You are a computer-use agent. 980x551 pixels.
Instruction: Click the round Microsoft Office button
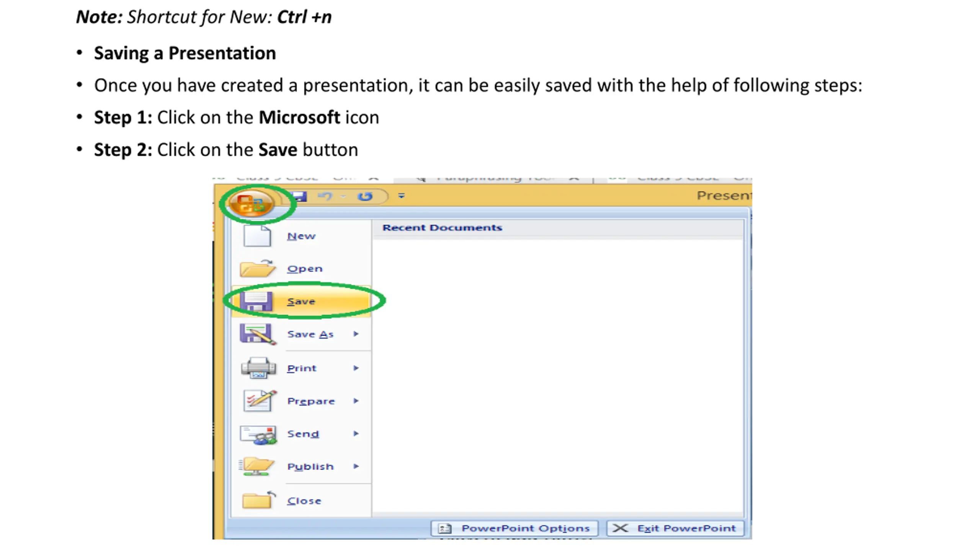251,203
